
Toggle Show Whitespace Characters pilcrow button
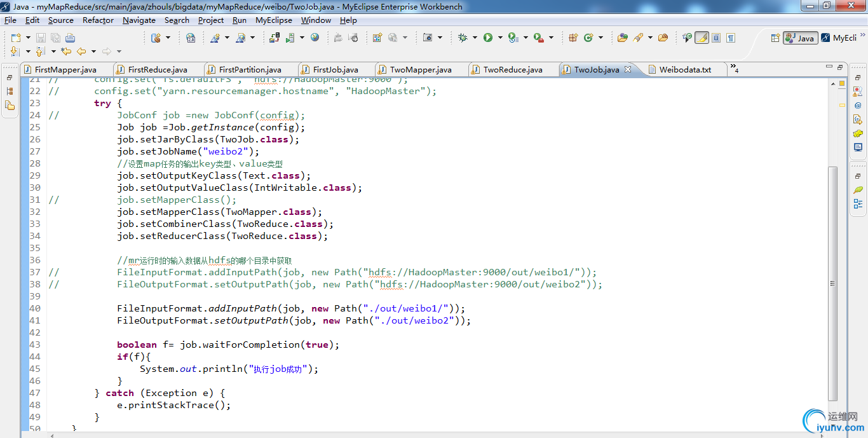(x=731, y=38)
